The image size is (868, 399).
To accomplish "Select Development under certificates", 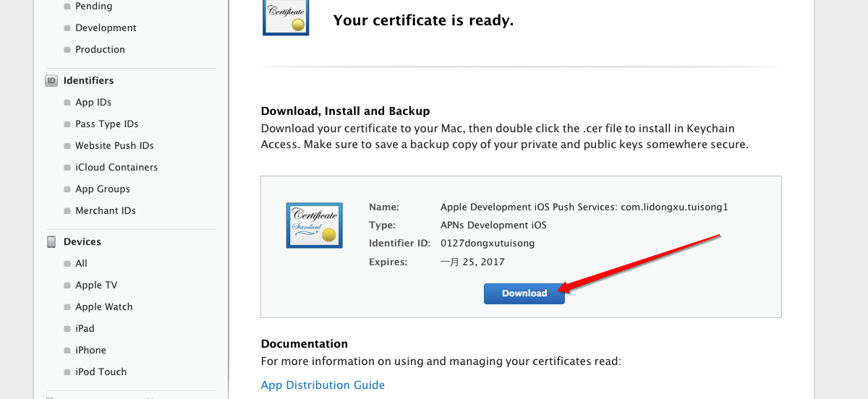I will pos(106,27).
